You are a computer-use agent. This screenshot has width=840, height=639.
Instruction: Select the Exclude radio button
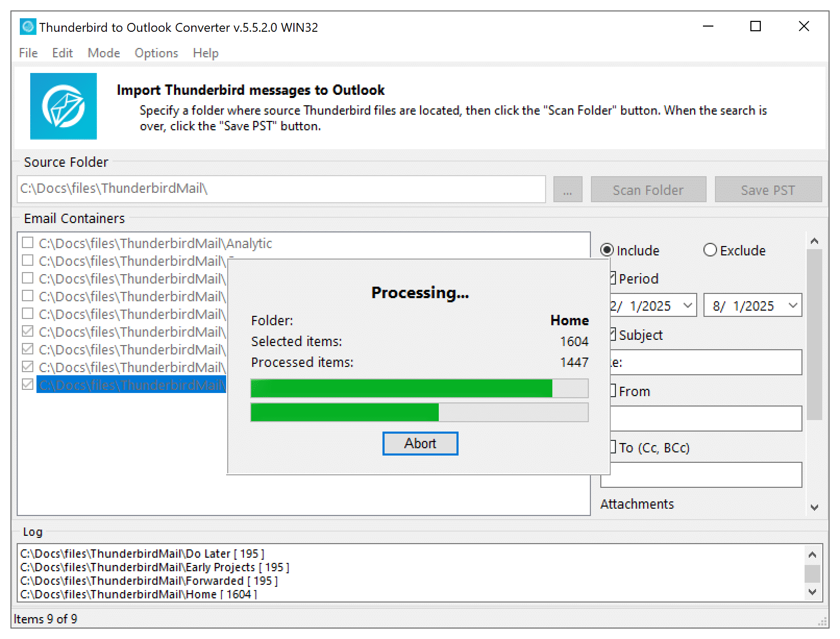pyautogui.click(x=710, y=250)
